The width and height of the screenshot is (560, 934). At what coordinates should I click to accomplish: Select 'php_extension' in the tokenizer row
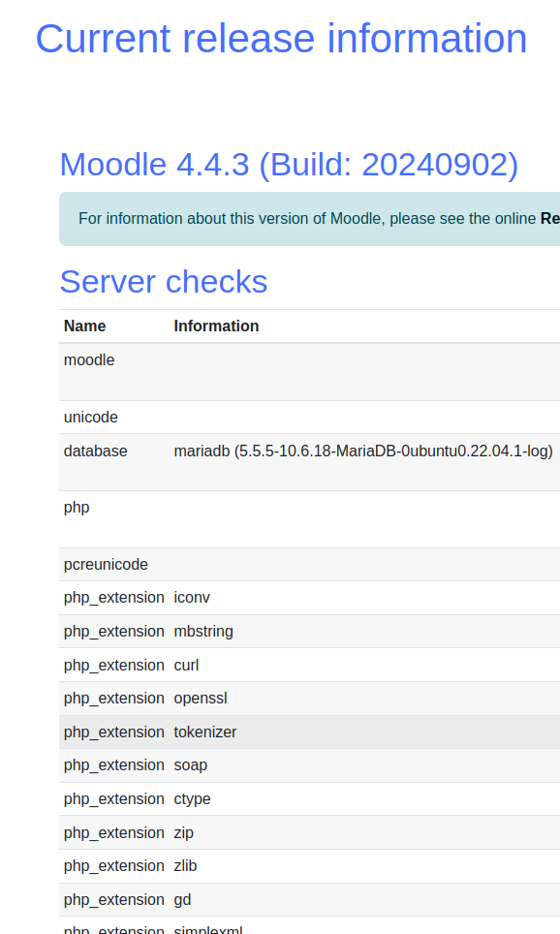[113, 732]
